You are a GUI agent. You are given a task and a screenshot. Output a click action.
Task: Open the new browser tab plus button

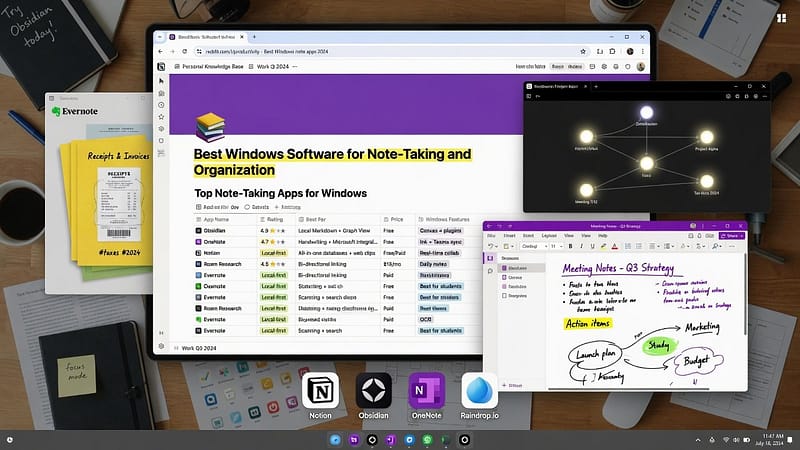tap(254, 37)
